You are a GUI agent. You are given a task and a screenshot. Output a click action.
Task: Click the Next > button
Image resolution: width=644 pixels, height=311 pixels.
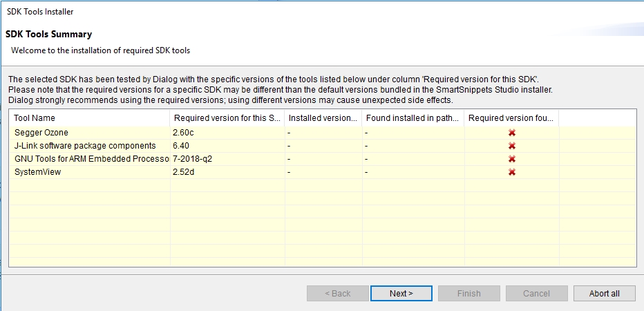(401, 293)
